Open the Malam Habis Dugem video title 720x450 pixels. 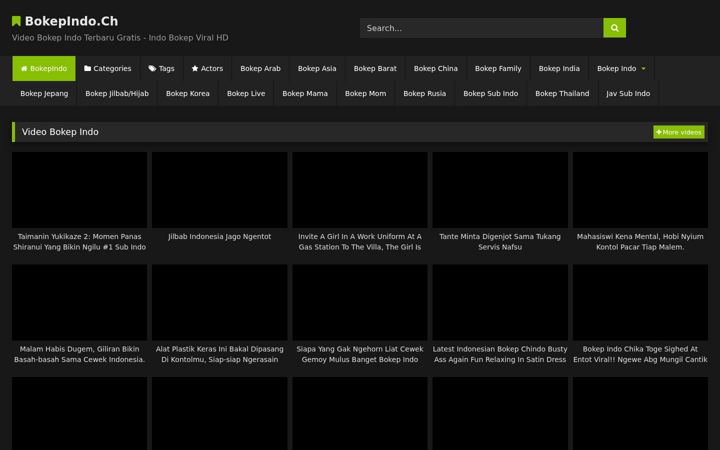pos(79,354)
